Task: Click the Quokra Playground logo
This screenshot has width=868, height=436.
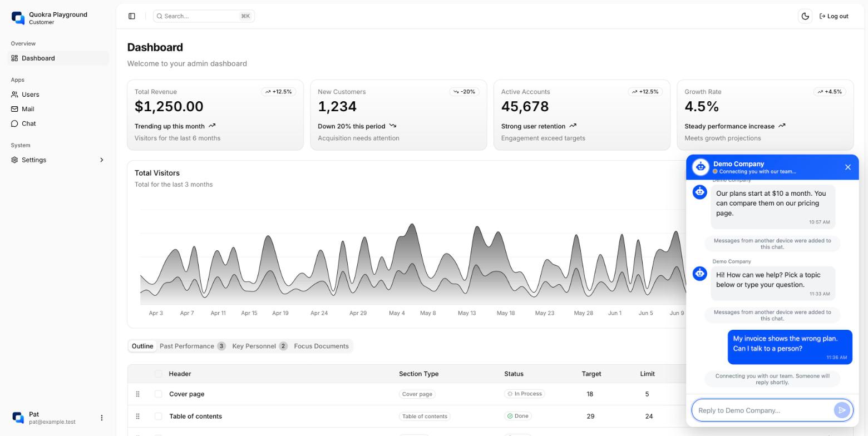Action: click(x=18, y=18)
